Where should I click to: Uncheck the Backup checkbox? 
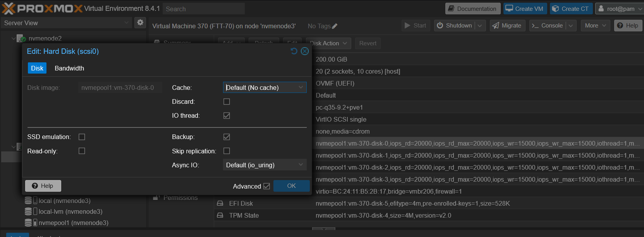(227, 137)
